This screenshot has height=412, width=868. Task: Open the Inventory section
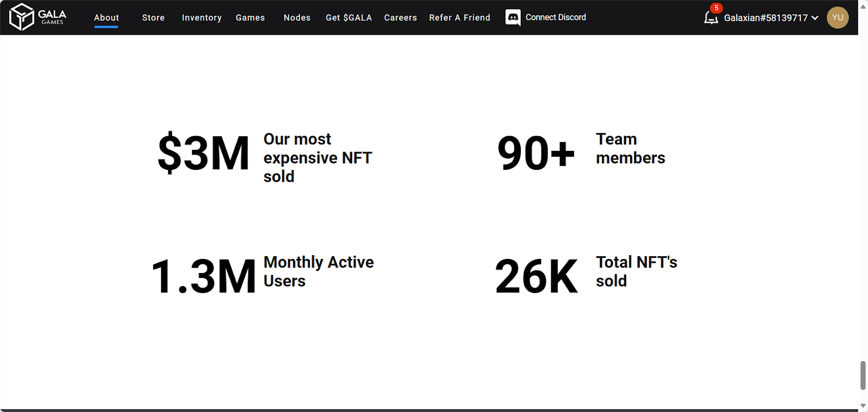(x=201, y=17)
